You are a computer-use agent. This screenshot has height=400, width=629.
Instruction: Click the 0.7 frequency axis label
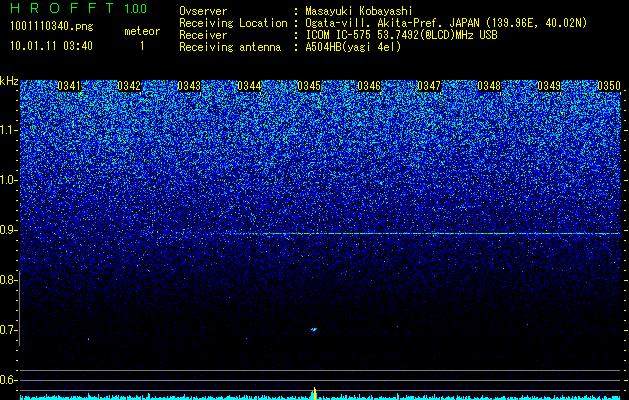tap(8, 330)
